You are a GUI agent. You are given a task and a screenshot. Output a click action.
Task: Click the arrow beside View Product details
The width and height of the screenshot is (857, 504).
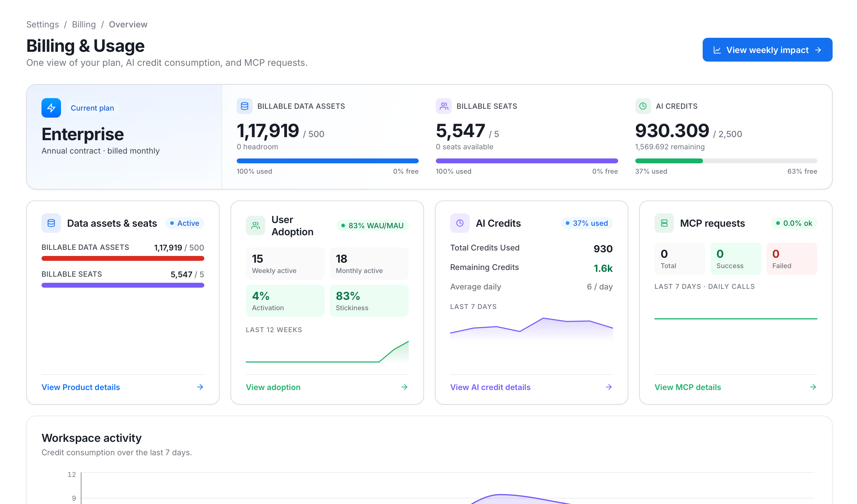click(x=200, y=387)
